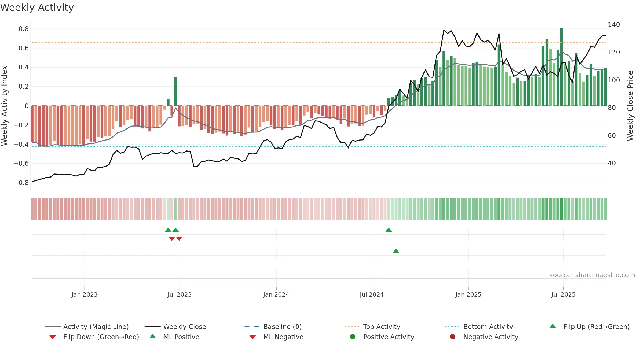Toggle the Activity (Magic Line) legend entry
The height and width of the screenshot is (362, 644).
click(87, 327)
